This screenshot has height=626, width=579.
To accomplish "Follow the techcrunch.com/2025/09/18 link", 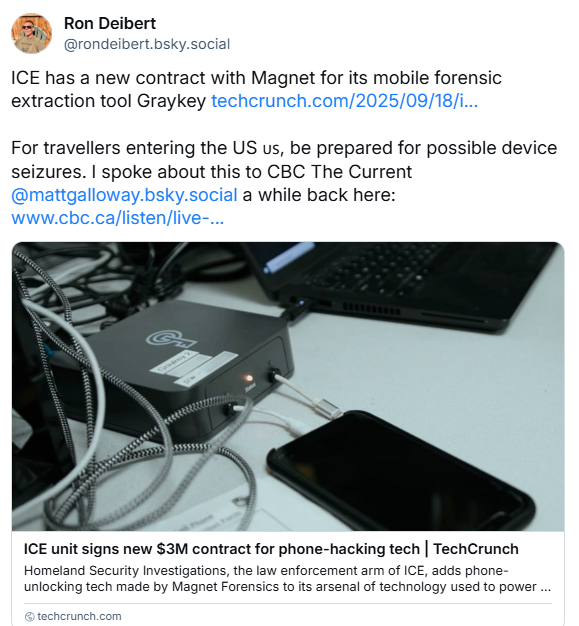I will [344, 101].
